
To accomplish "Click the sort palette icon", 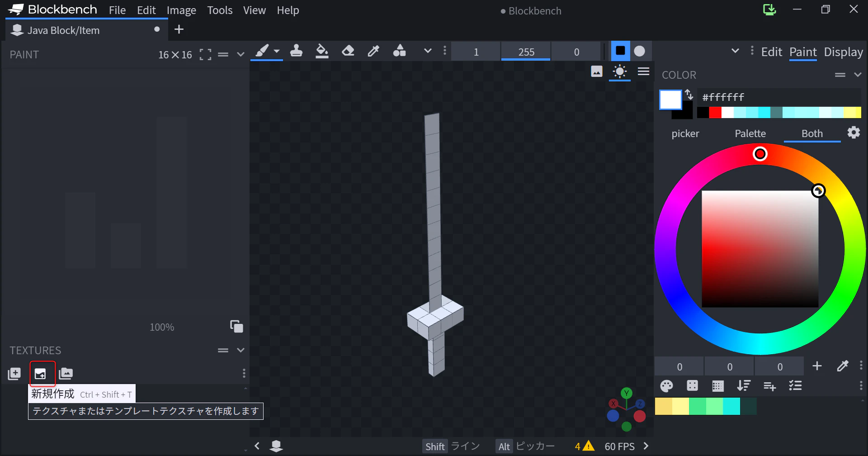I will point(744,386).
